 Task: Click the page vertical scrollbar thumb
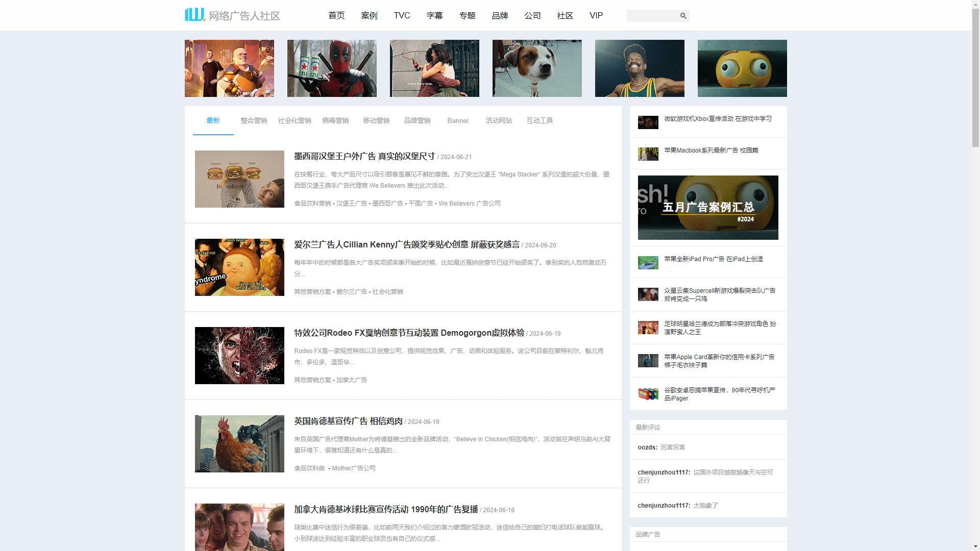[975, 77]
